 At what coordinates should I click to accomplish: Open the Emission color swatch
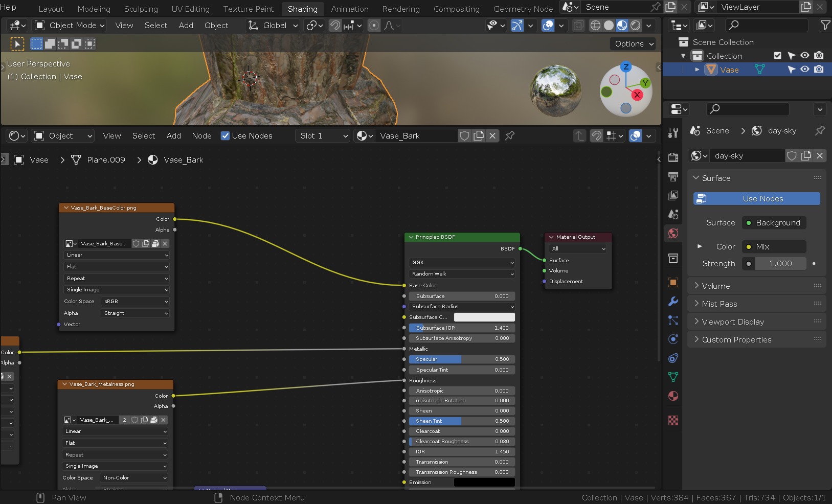[484, 483]
